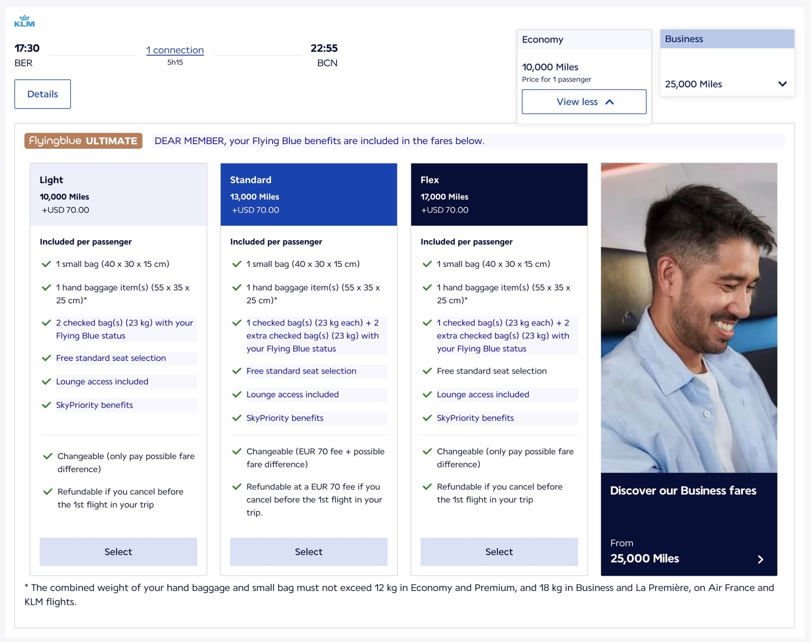Viewport: 812px width, 644px height.
Task: Click Light fare's Lounge access included
Action: [x=102, y=382]
